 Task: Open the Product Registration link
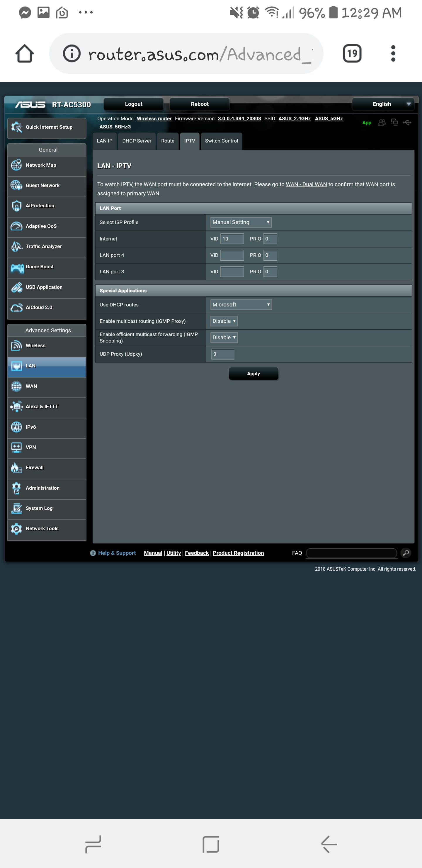pos(238,553)
